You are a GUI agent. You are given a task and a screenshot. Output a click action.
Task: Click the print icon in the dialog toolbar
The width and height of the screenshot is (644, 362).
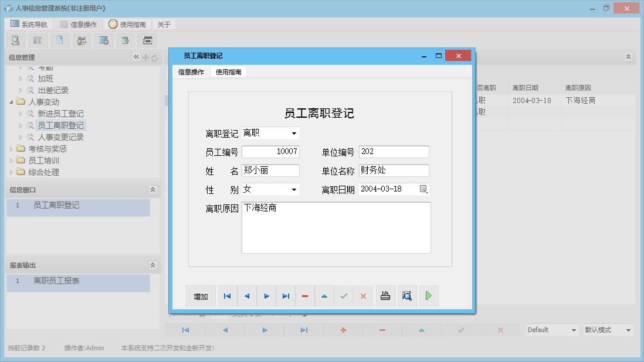click(385, 296)
